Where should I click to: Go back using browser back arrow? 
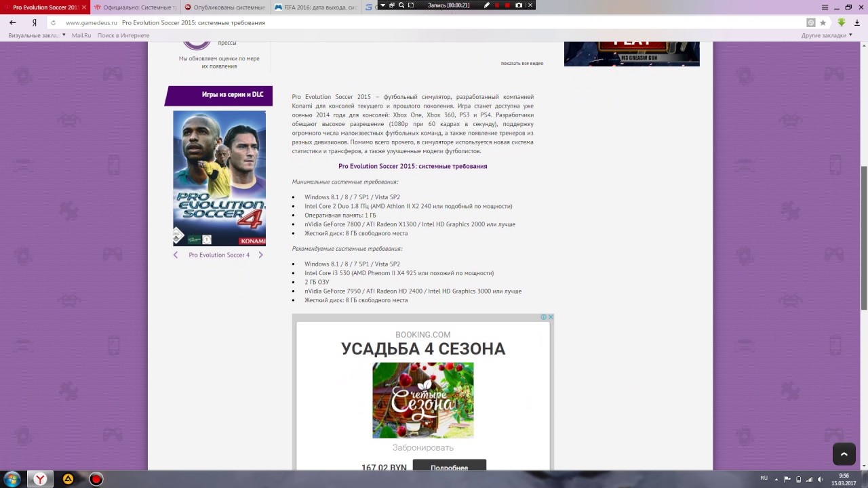click(12, 22)
